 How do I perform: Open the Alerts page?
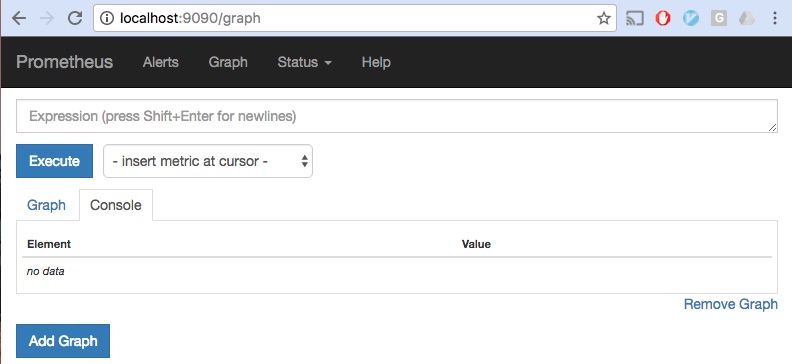click(161, 62)
